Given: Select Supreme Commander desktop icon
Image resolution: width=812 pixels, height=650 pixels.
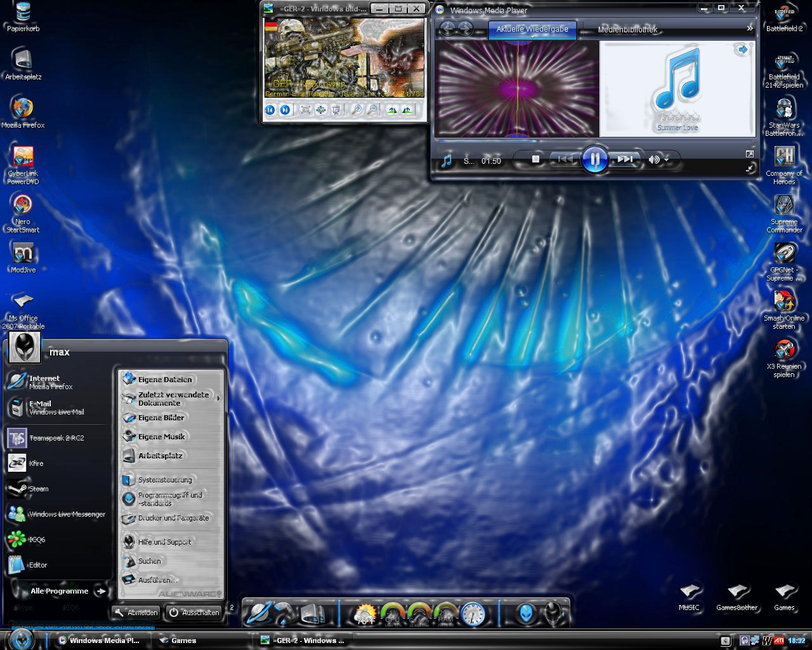Looking at the screenshot, I should tap(784, 214).
